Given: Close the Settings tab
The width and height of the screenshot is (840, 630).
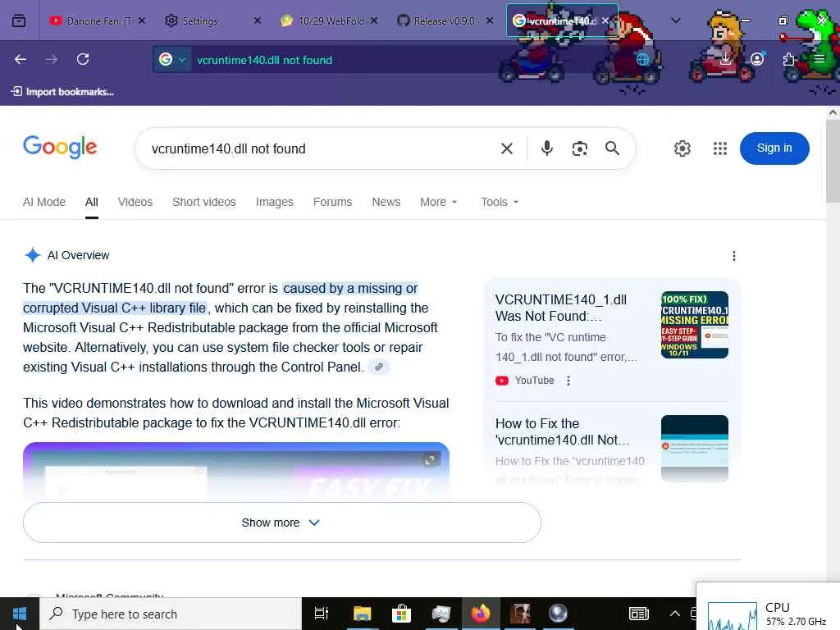Looking at the screenshot, I should (257, 21).
